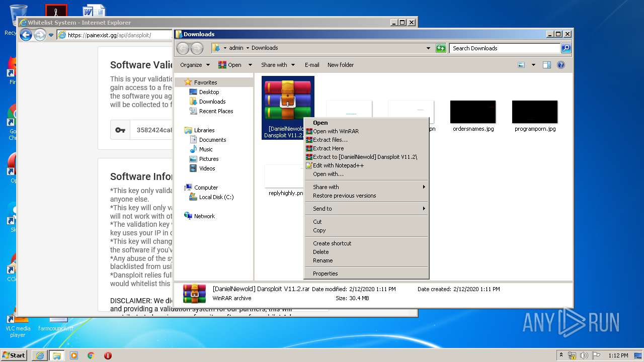This screenshot has width=644, height=362.
Task: Choose Properties from context menu
Action: (366, 274)
